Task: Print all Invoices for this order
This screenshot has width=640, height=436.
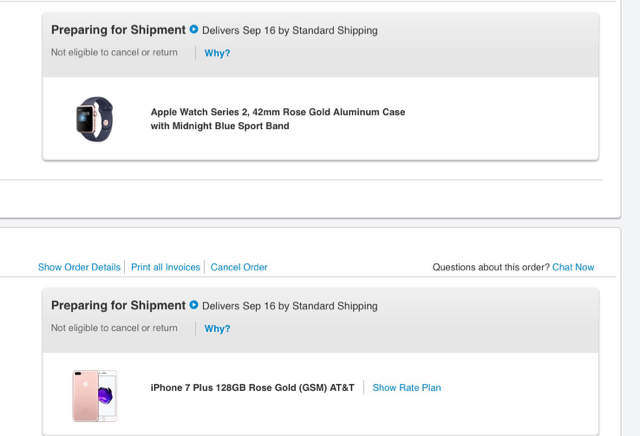Action: click(165, 267)
